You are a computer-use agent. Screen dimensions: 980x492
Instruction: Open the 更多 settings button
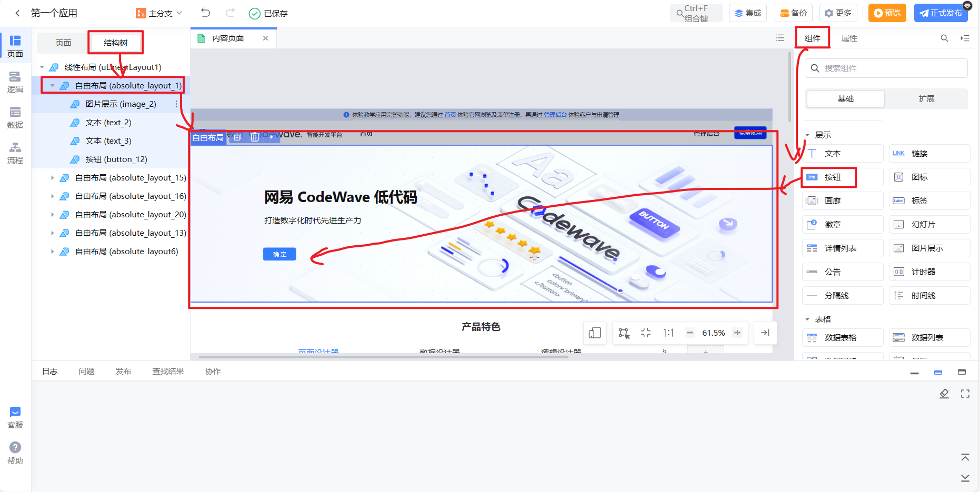(838, 13)
